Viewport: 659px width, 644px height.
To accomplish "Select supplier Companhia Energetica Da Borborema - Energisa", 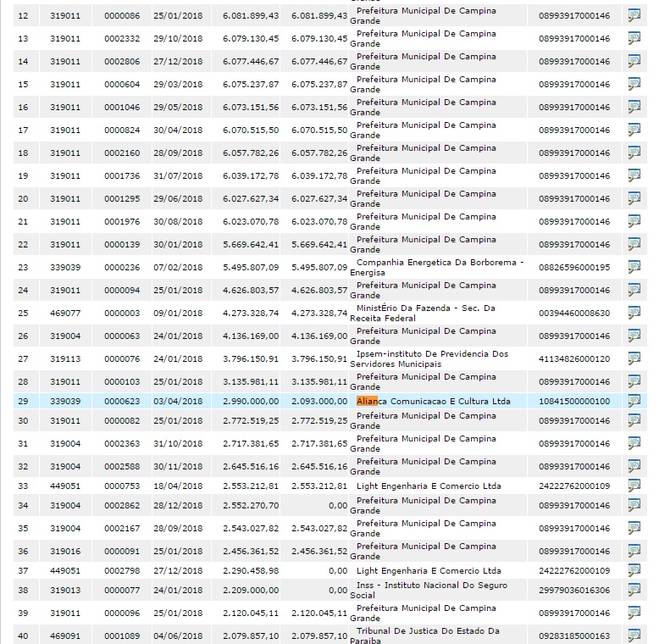I will tap(437, 268).
